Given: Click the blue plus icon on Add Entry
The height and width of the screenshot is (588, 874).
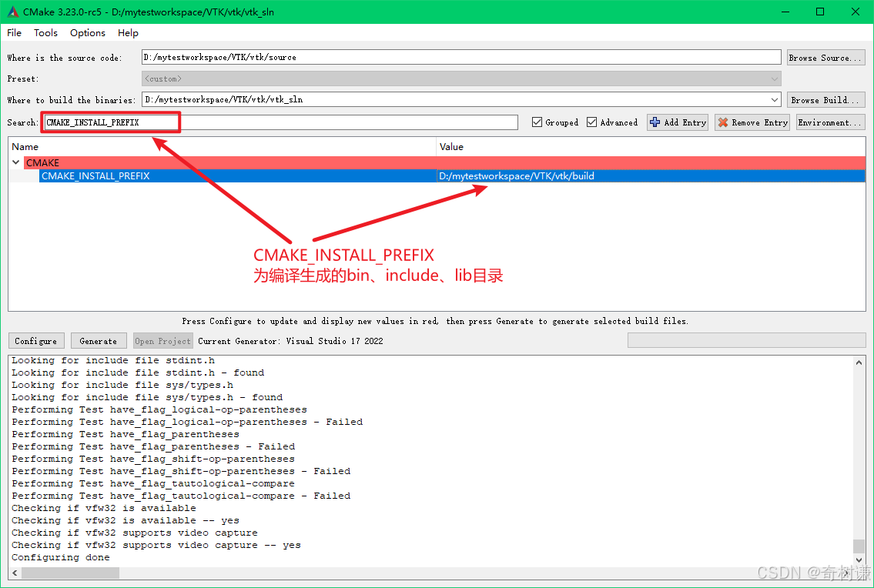Looking at the screenshot, I should tap(655, 122).
